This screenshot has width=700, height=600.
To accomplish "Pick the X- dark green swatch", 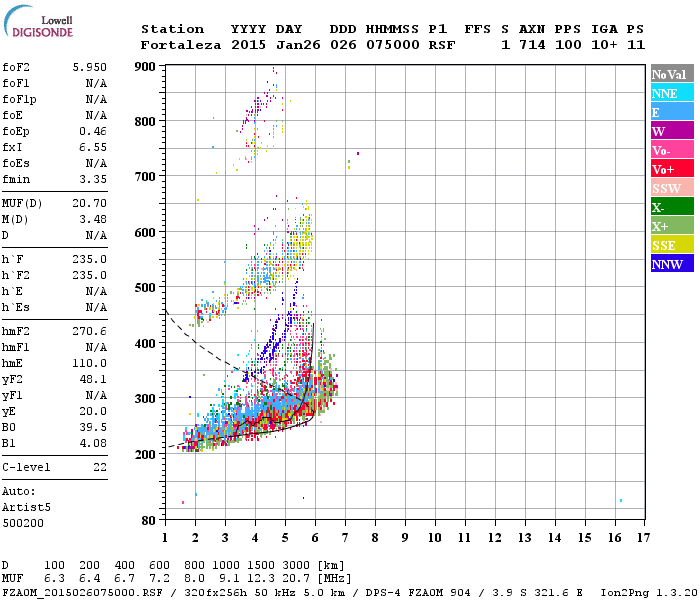I will (672, 207).
